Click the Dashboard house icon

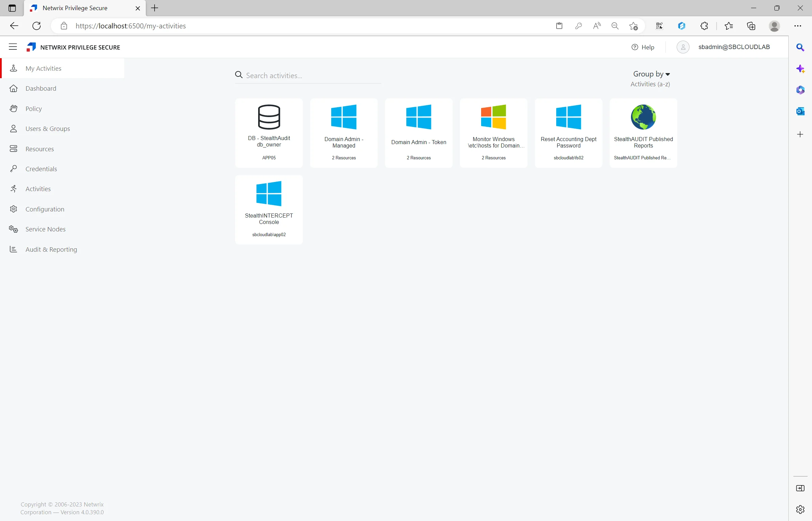14,88
